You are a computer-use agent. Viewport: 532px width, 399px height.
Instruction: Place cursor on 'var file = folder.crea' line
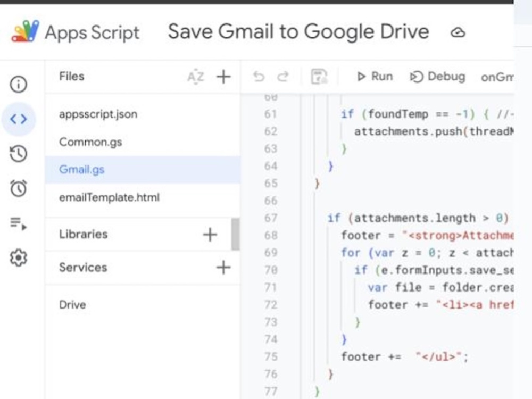440,287
